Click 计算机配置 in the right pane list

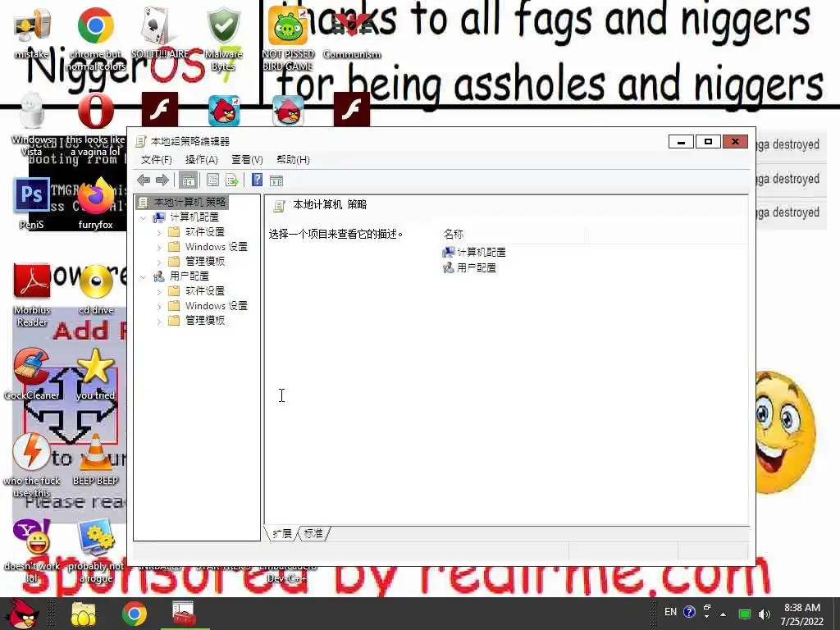coord(474,253)
